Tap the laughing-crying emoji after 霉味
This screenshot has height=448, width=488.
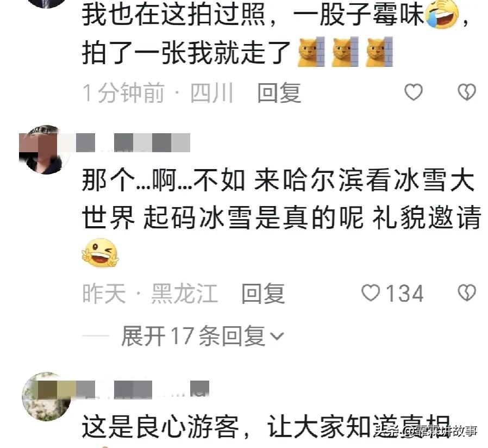pyautogui.click(x=443, y=13)
